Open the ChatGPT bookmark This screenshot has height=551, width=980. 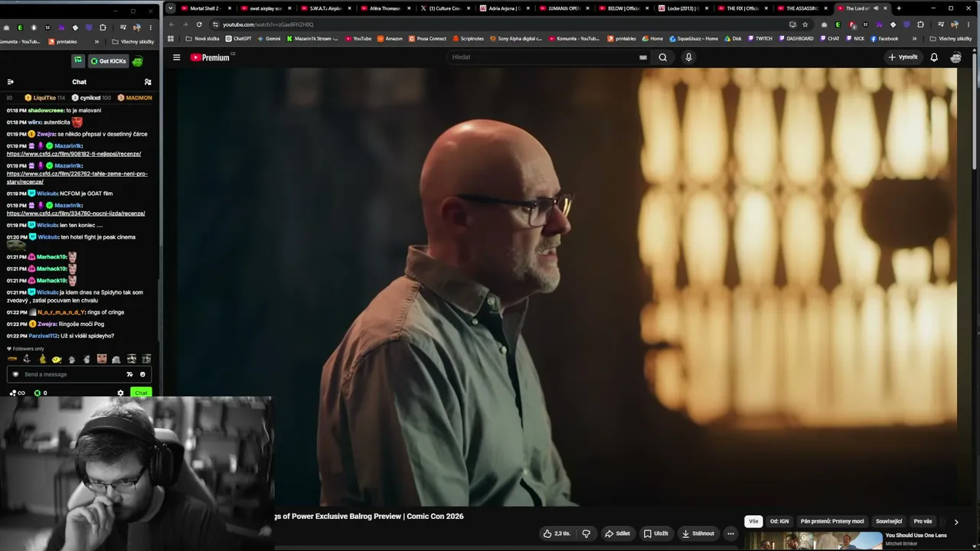pos(237,38)
